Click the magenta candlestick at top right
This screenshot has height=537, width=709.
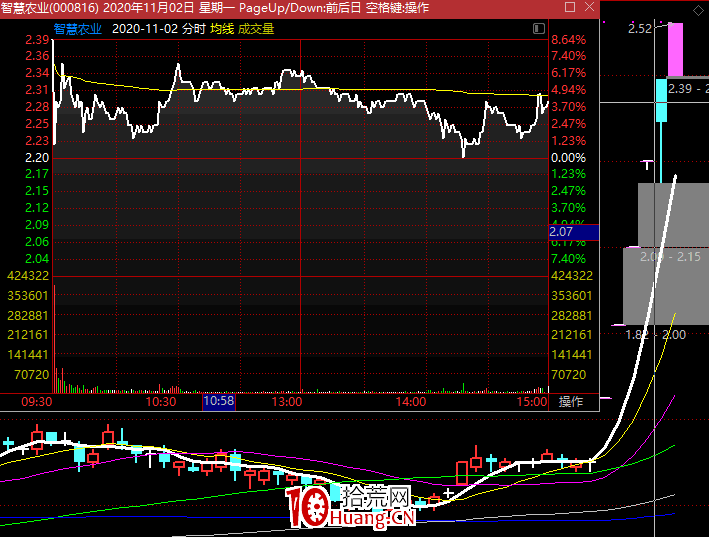click(x=676, y=49)
